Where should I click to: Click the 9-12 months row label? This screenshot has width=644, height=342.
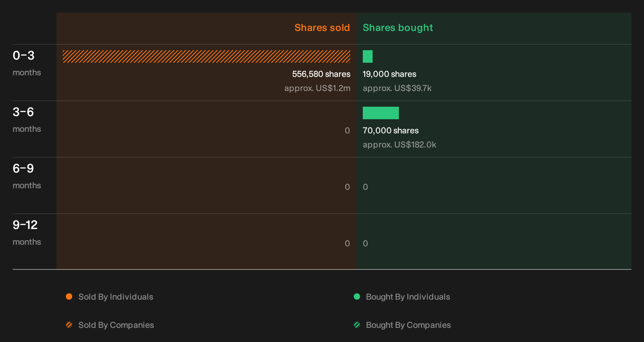coord(27,233)
